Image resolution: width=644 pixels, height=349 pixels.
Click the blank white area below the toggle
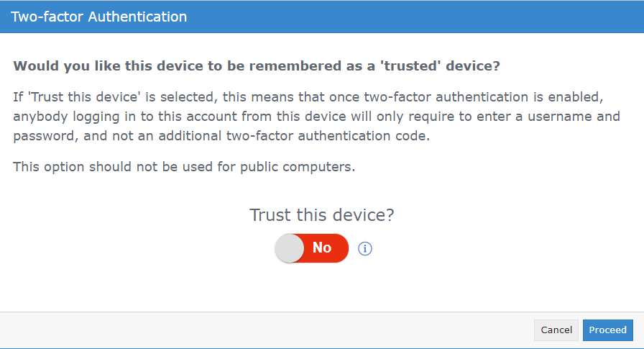[322, 288]
